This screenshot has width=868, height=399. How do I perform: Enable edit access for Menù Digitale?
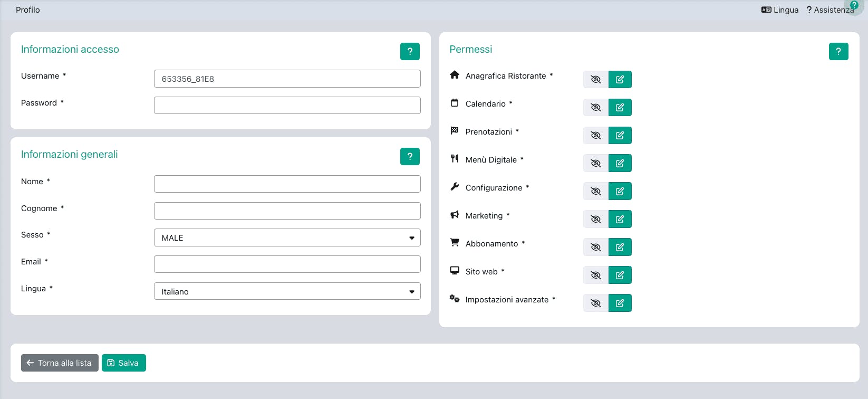620,164
